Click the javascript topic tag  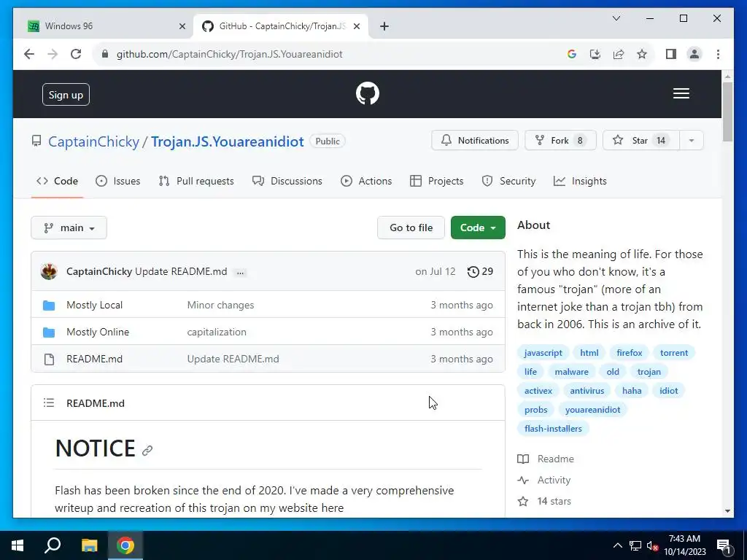[x=543, y=353]
